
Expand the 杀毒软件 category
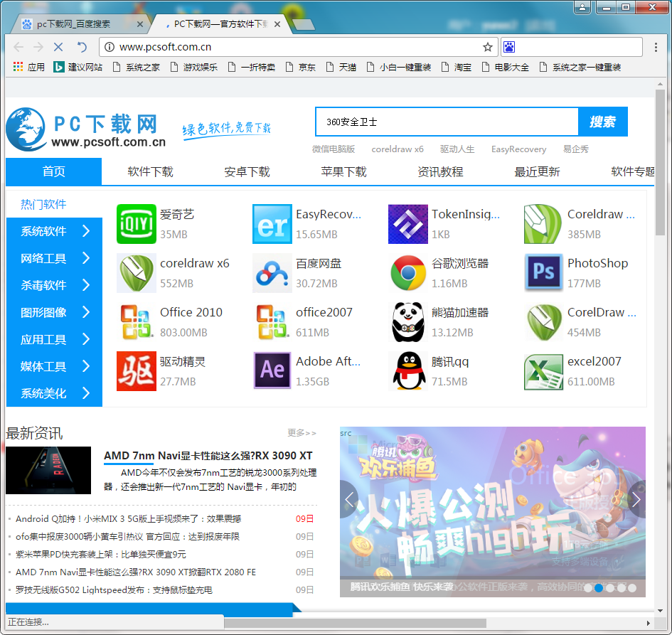coord(55,285)
